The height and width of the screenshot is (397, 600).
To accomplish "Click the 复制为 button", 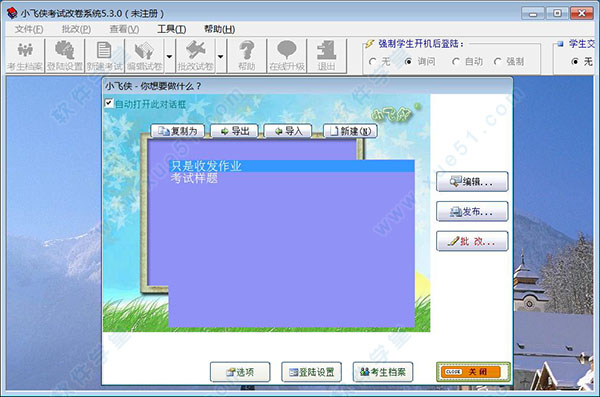I will click(x=178, y=131).
